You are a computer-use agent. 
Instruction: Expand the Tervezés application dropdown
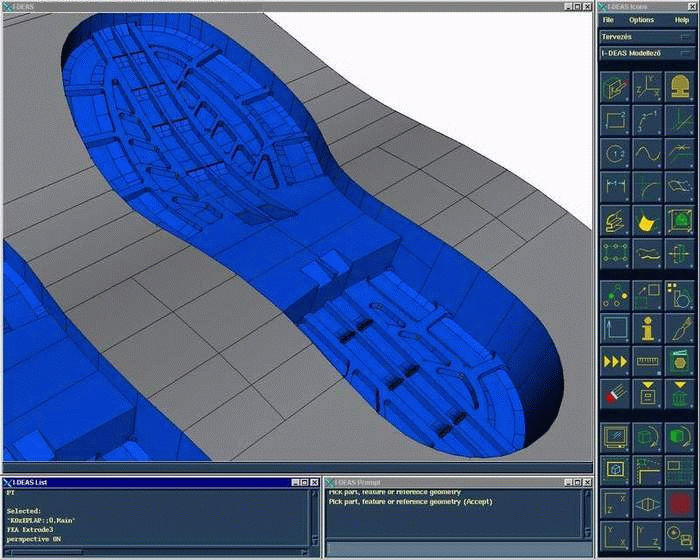[x=646, y=37]
